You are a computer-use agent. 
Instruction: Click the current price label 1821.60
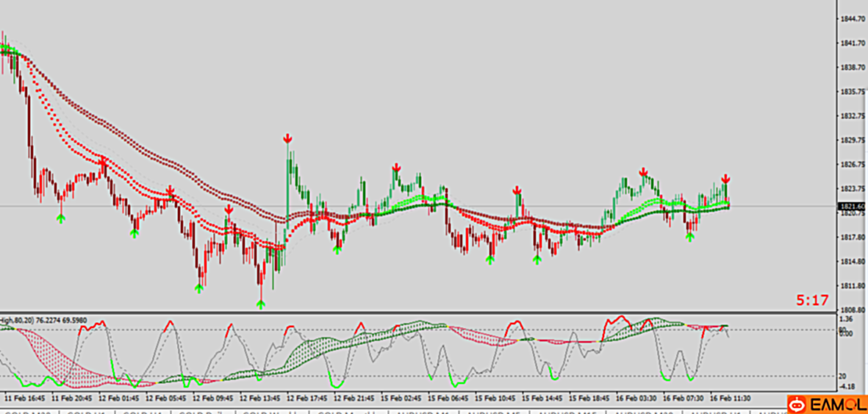[853, 207]
